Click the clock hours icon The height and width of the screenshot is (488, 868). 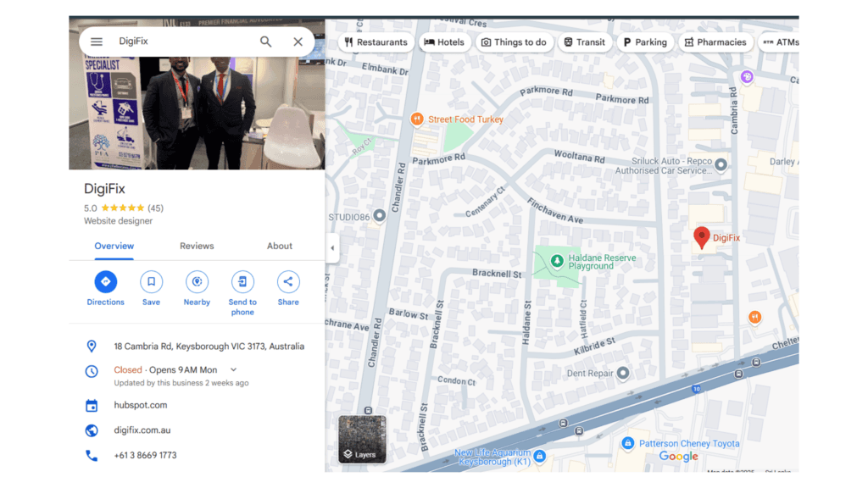(92, 371)
